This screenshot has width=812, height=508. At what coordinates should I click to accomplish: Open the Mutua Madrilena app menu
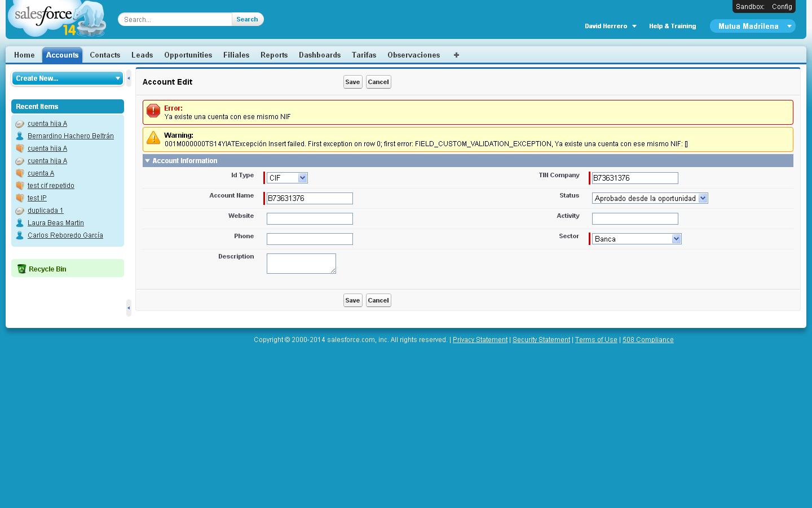(x=752, y=26)
